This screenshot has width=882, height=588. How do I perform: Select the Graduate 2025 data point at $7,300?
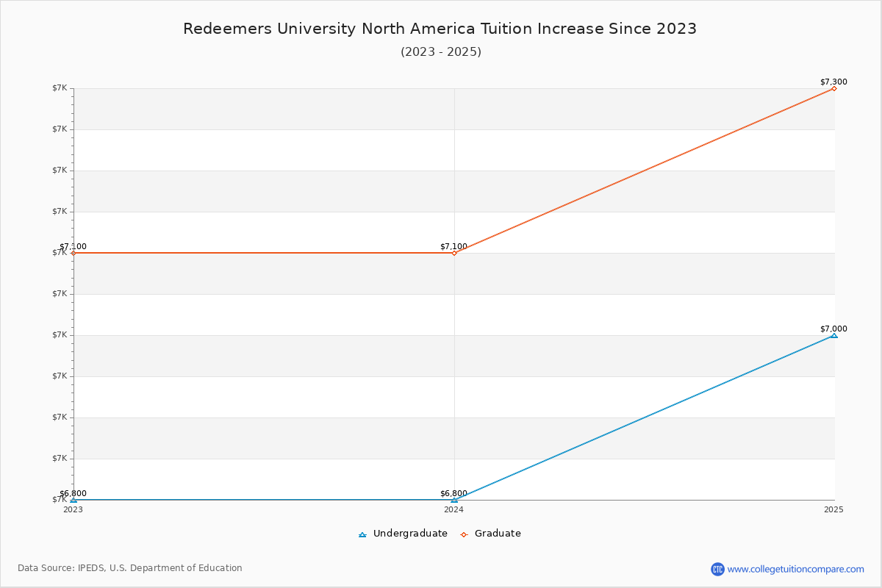click(x=834, y=88)
